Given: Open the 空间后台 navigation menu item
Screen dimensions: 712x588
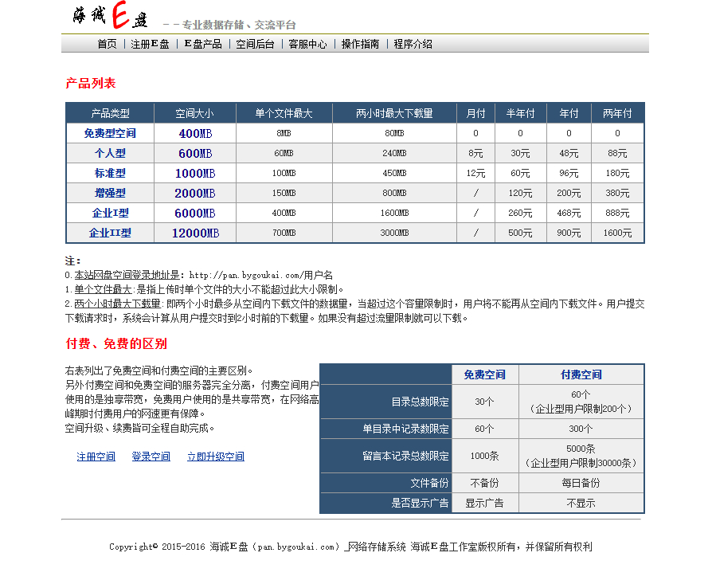Looking at the screenshot, I should pos(254,44).
